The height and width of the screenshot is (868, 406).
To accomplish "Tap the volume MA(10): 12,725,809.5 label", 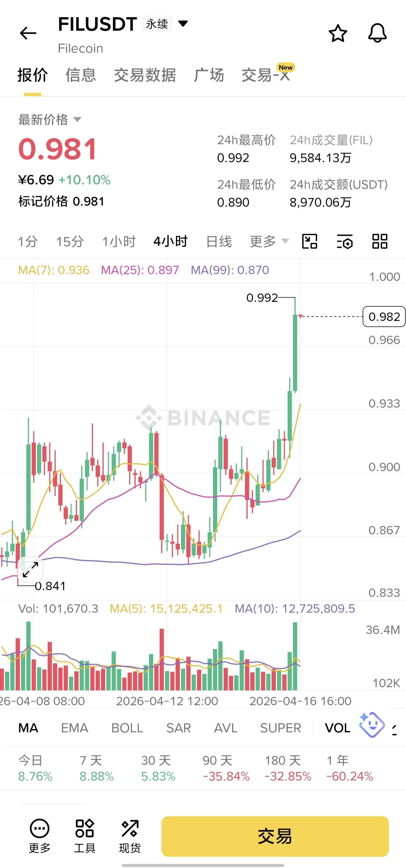I will pyautogui.click(x=295, y=608).
